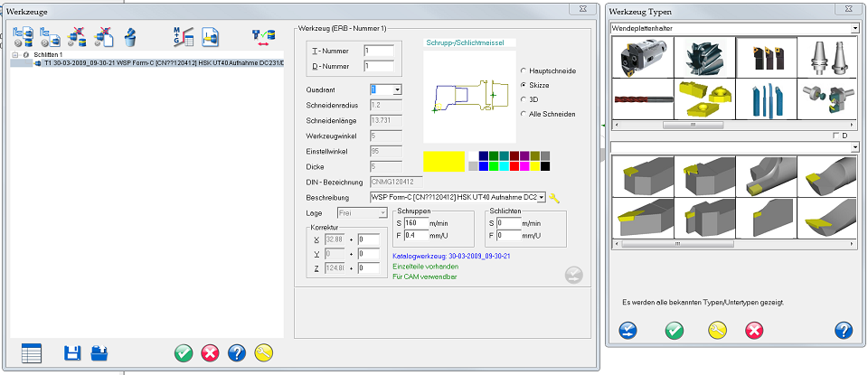The height and width of the screenshot is (375, 868).
Task: Click the trash bucket delete-tool icon
Action: coord(130,37)
